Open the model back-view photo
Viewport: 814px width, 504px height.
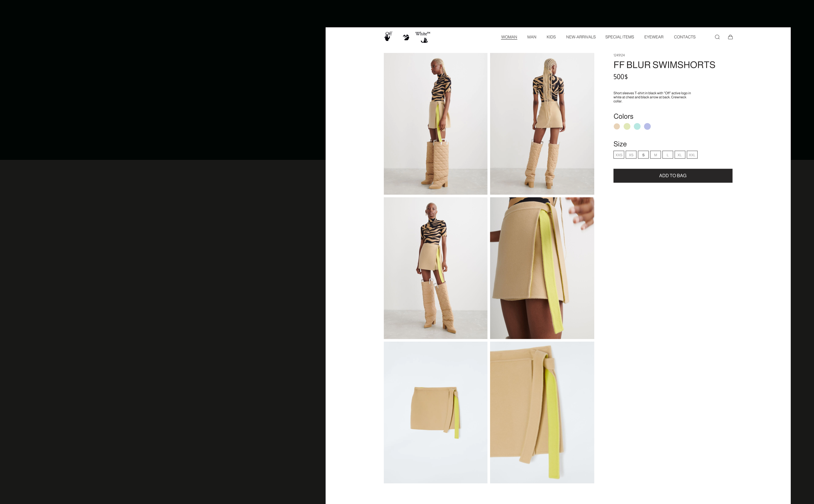point(542,124)
